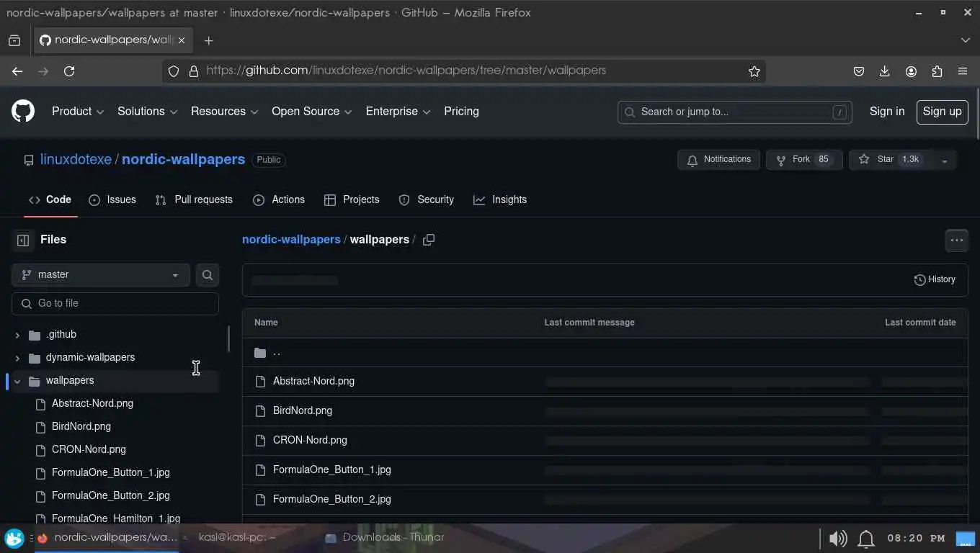Open BirdNord.png in the file table
980x553 pixels.
click(303, 410)
